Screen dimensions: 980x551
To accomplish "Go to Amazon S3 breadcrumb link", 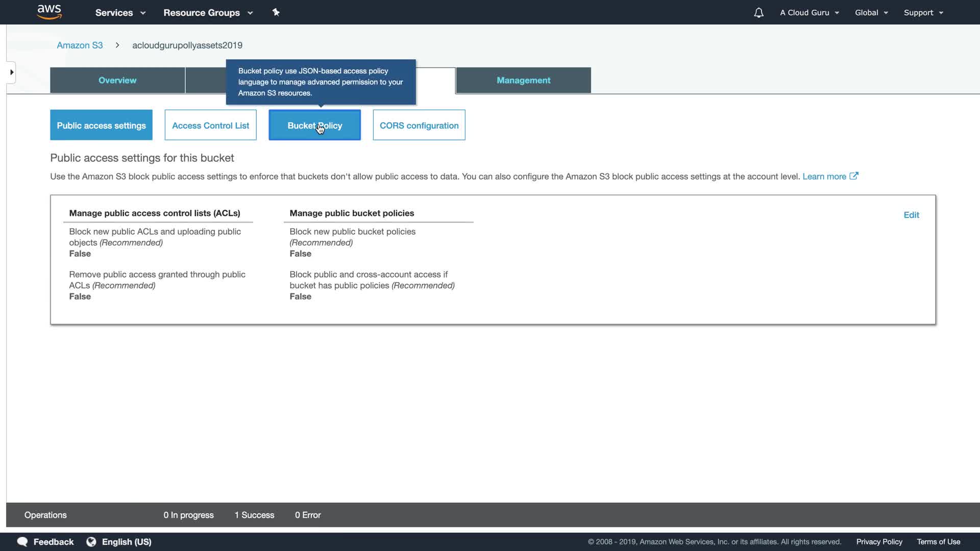I will pos(80,45).
